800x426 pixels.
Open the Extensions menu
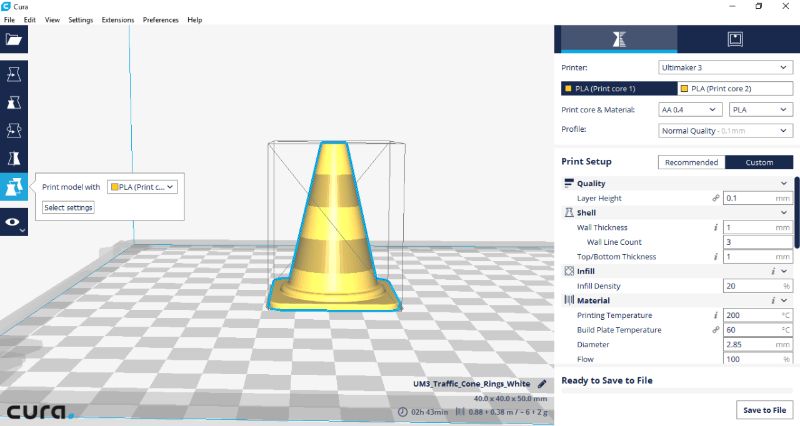tap(118, 20)
